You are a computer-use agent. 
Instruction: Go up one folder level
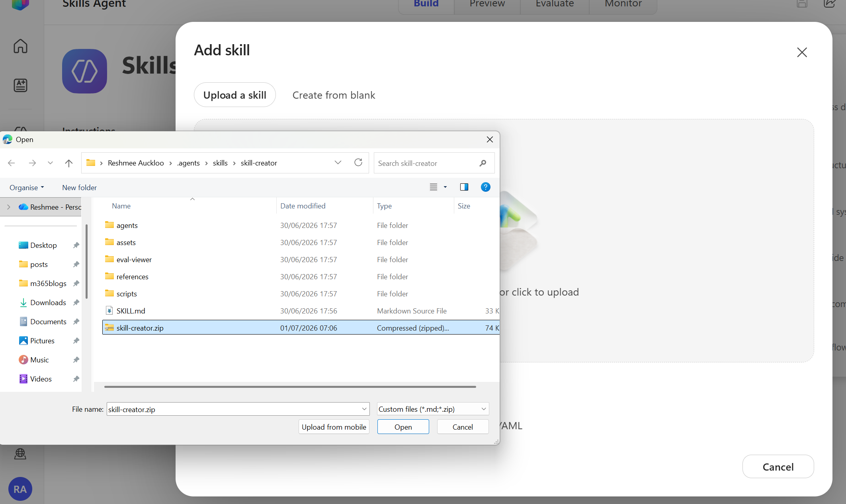click(69, 163)
